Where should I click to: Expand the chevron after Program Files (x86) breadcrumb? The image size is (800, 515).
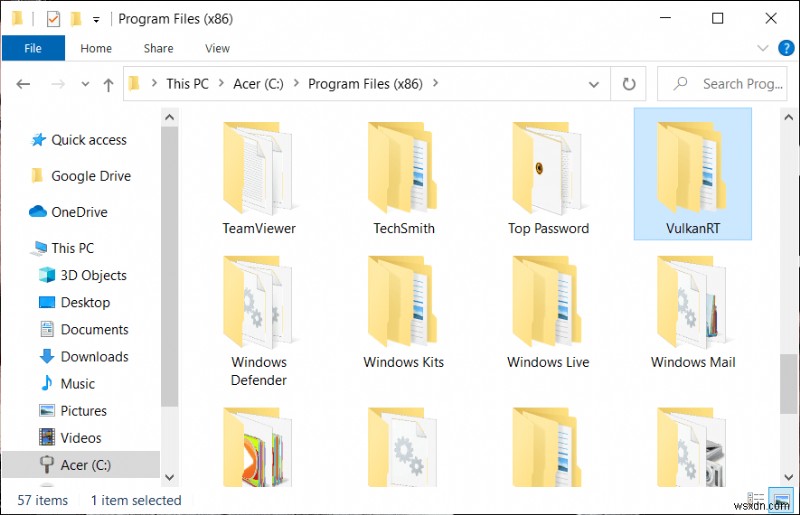click(435, 83)
